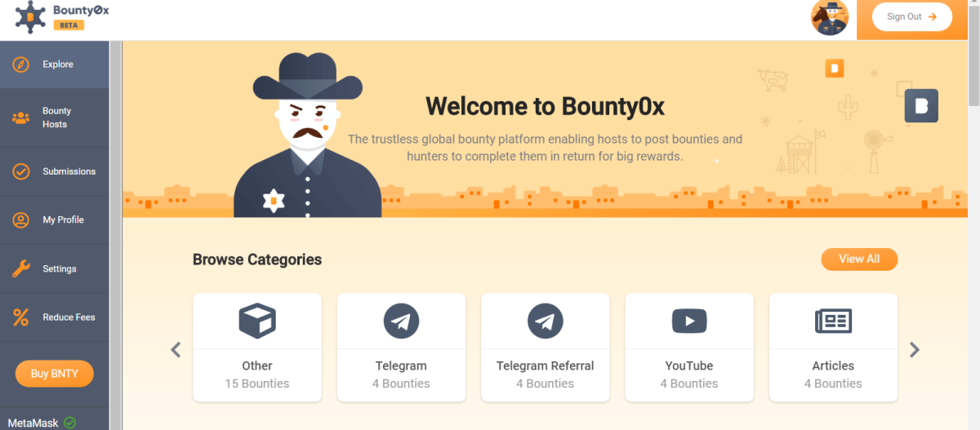The height and width of the screenshot is (430, 980).
Task: Click the Settings wrench icon
Action: 20,268
